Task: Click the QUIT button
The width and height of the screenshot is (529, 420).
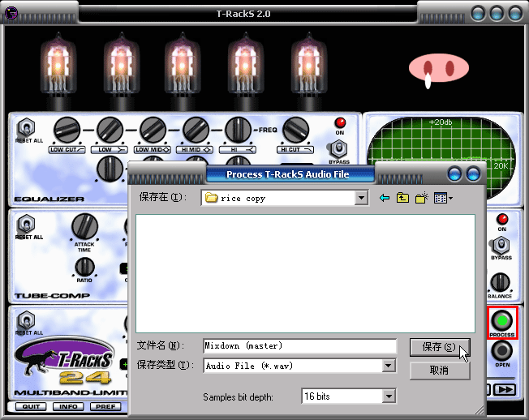Action: click(x=31, y=406)
